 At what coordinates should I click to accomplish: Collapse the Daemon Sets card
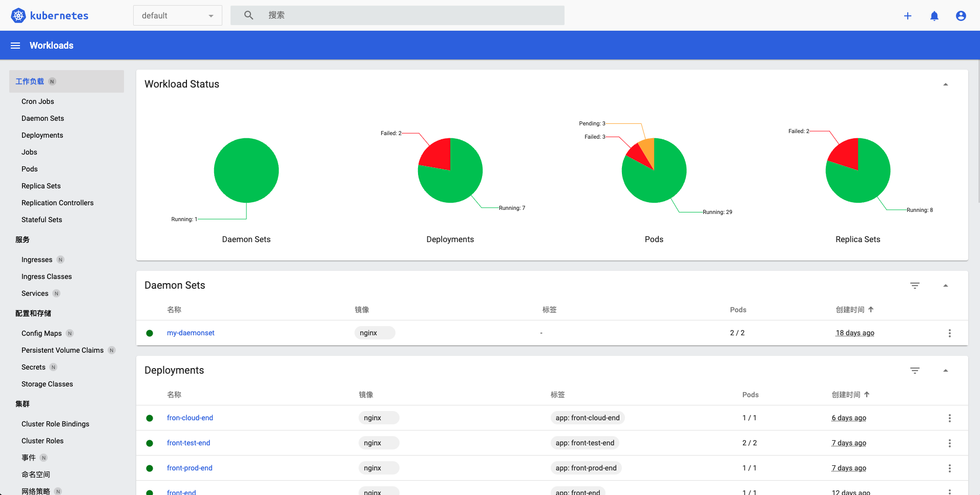tap(946, 286)
